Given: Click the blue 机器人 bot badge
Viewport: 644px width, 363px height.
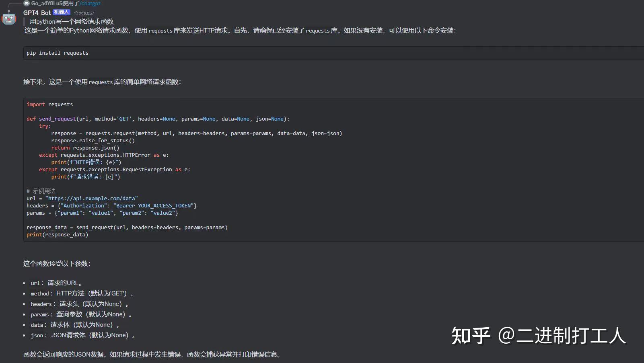Looking at the screenshot, I should 62,12.
